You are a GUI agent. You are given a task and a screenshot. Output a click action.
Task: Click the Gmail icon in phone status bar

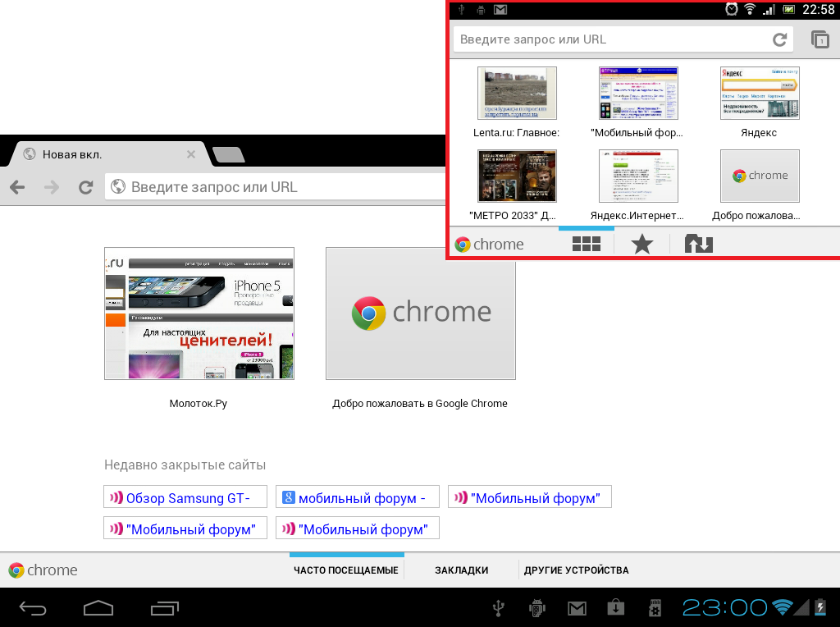click(500, 10)
